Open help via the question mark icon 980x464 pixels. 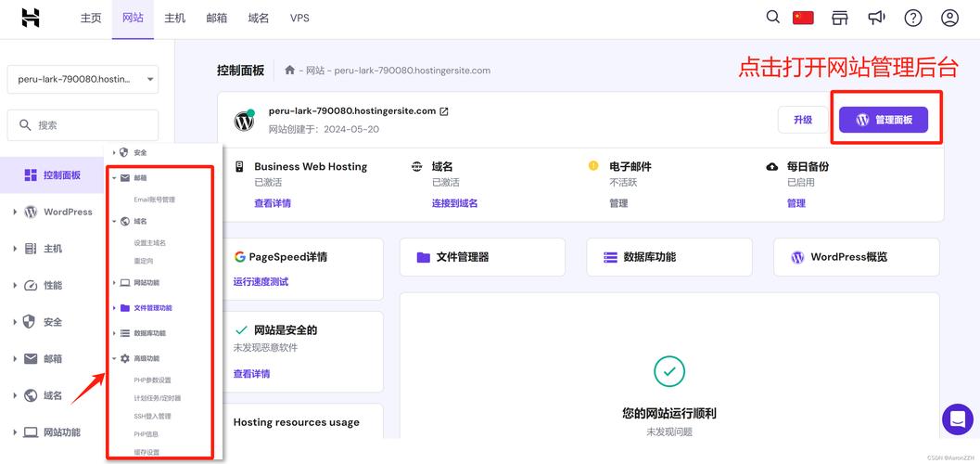[x=913, y=19]
